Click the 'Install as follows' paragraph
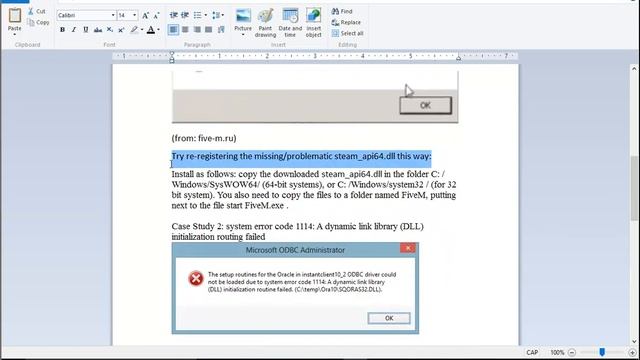The width and height of the screenshot is (640, 360). pyautogui.click(x=314, y=190)
